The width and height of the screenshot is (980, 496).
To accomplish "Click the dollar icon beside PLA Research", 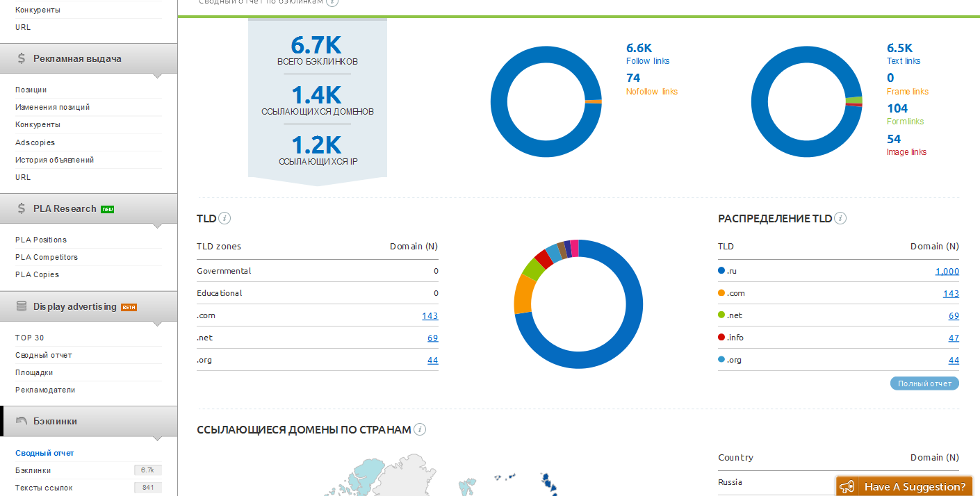I will (x=22, y=208).
